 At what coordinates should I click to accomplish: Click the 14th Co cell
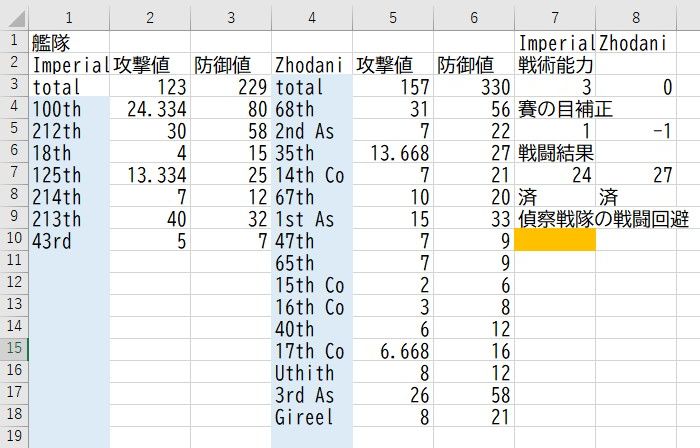coord(312,174)
